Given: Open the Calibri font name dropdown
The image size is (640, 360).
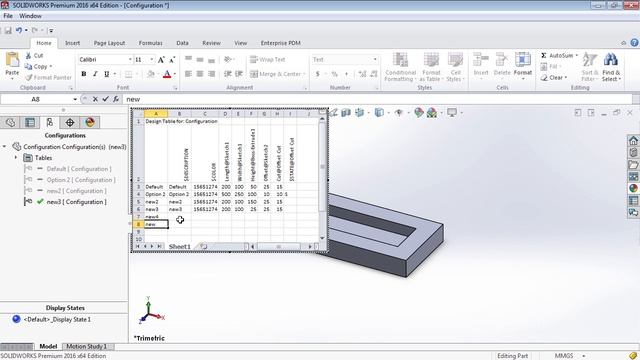Looking at the screenshot, I should 130,60.
